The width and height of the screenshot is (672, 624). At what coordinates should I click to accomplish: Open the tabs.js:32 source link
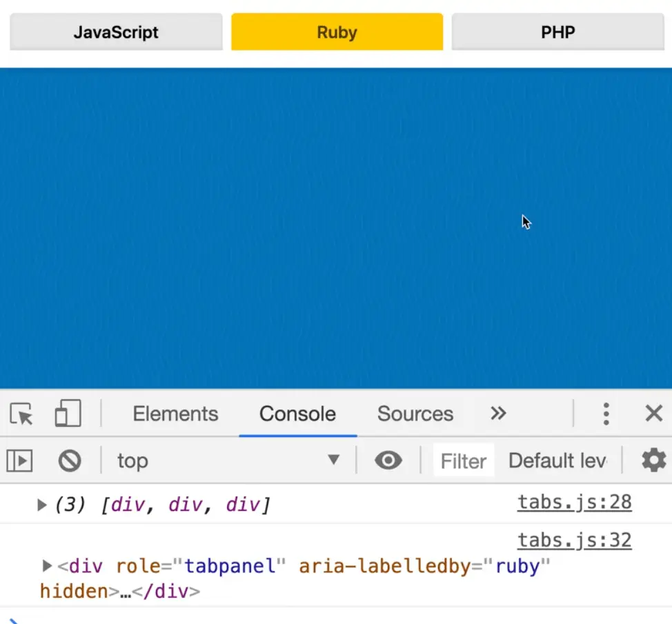pyautogui.click(x=574, y=540)
